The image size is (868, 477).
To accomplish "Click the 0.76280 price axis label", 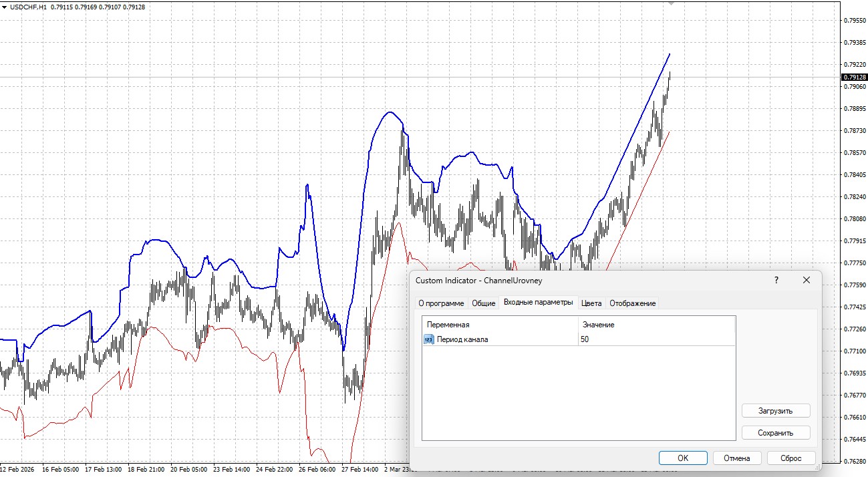I will coord(855,462).
